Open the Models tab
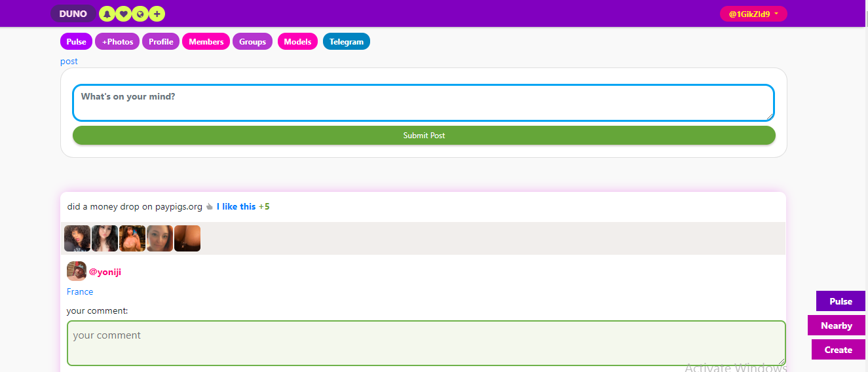The image size is (868, 372). coord(297,42)
